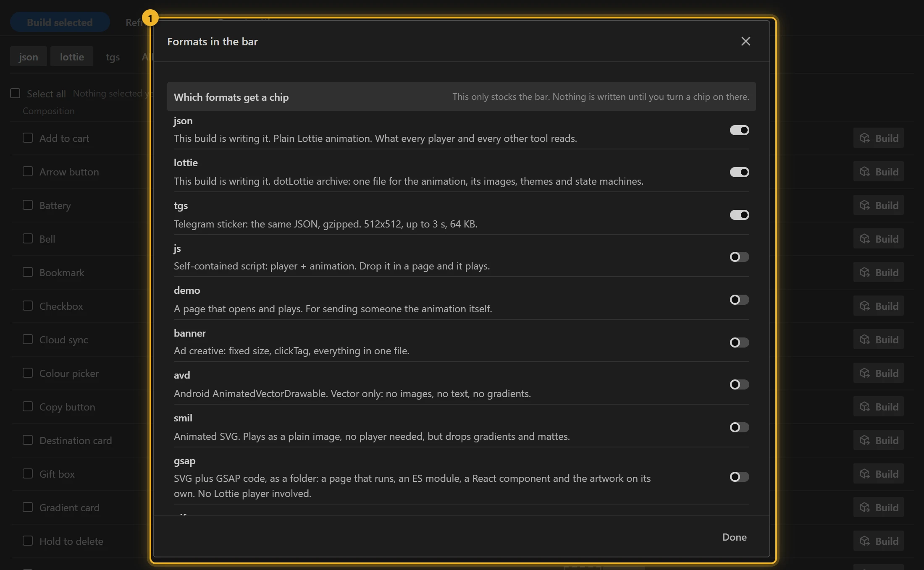Turn on the avd format toggle
Screen dimensions: 924x570
tap(739, 384)
